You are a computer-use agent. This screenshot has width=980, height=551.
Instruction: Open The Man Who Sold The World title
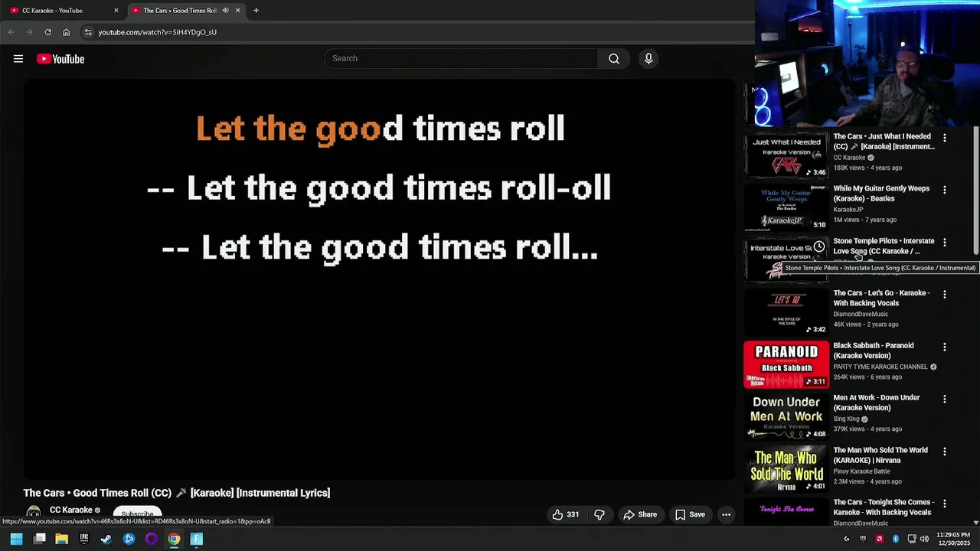point(880,455)
